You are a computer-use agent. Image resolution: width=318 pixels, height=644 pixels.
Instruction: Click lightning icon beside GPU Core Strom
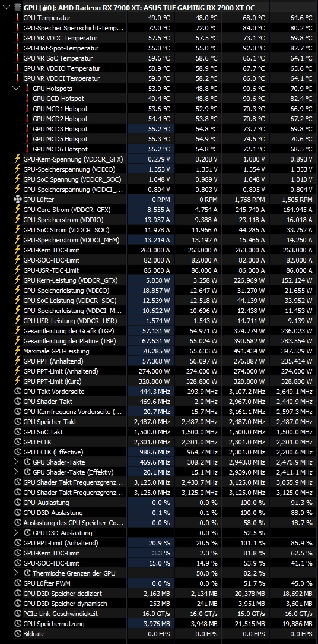(18, 210)
